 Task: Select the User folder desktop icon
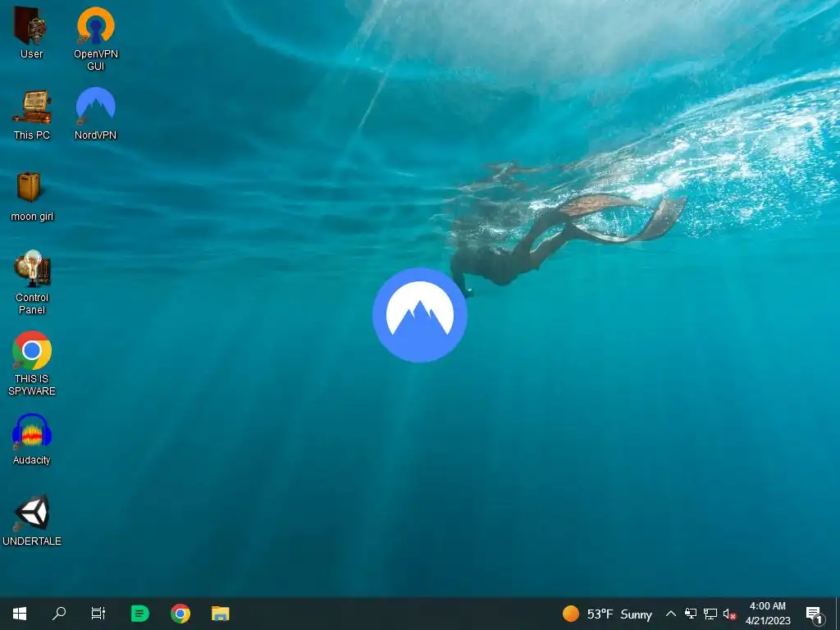[32, 32]
